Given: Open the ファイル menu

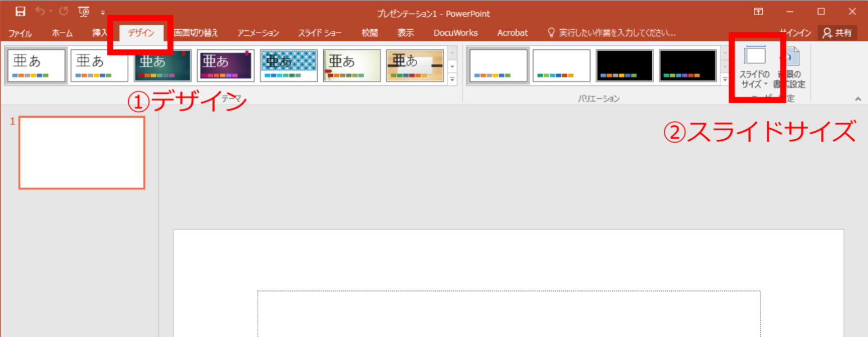Looking at the screenshot, I should [x=20, y=32].
